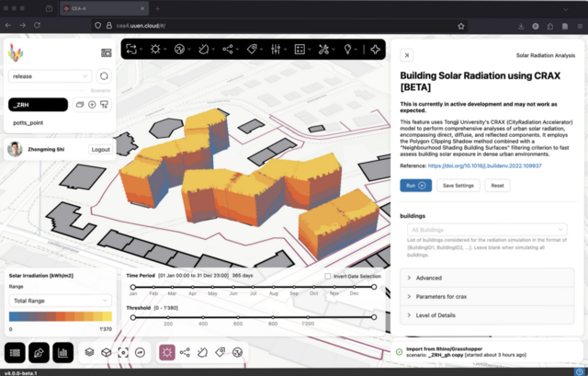The width and height of the screenshot is (588, 376).
Task: Open the swap/exchange data tool in top toolbar
Action: [131, 49]
